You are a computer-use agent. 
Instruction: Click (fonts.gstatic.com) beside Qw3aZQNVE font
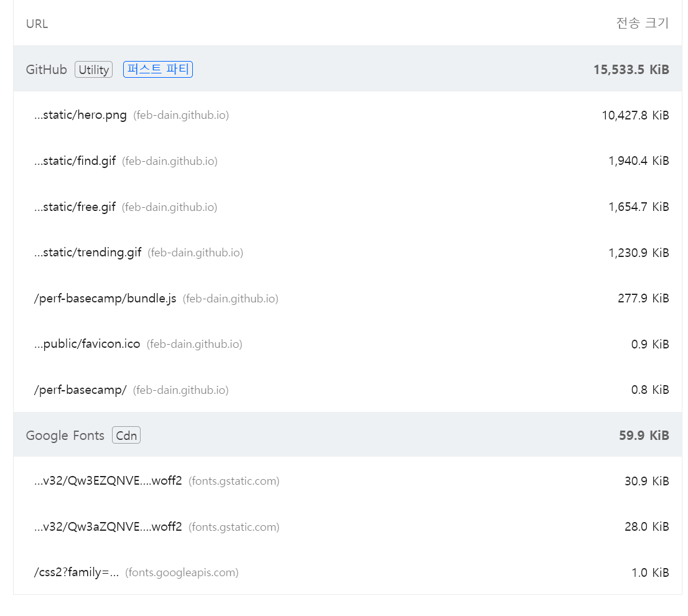pos(234,527)
